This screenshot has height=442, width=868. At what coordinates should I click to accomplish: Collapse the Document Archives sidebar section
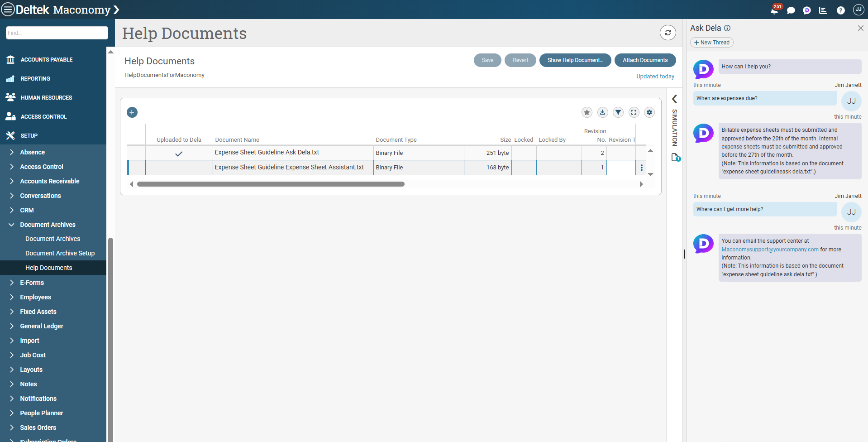(11, 224)
